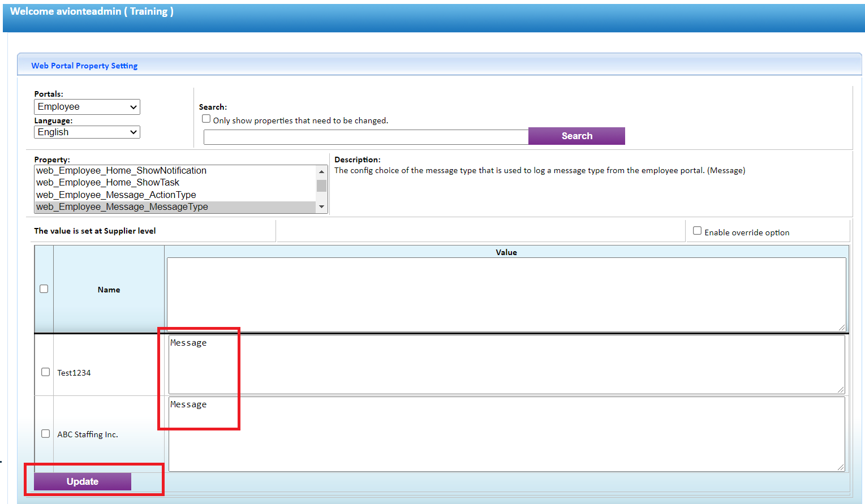Click the Update button
865x504 pixels.
[x=83, y=481]
